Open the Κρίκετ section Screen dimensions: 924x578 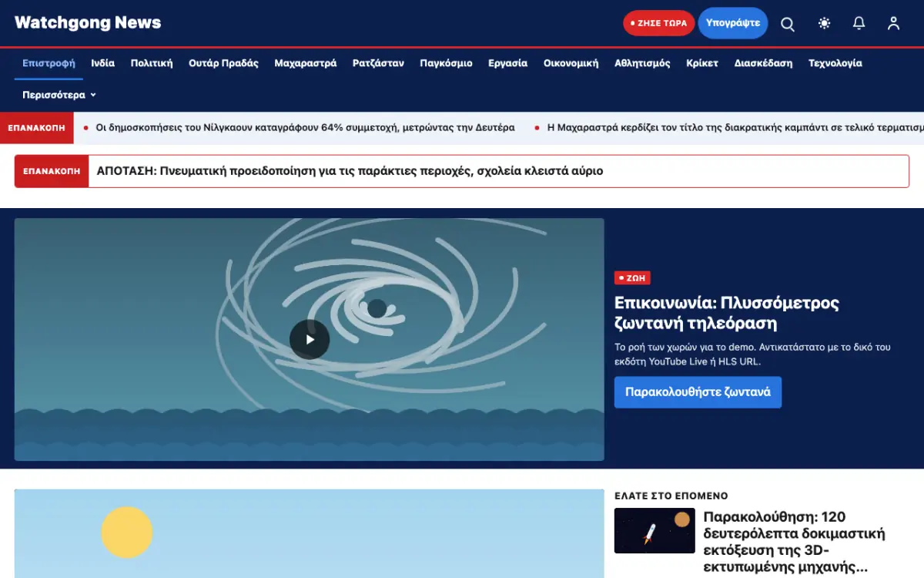point(702,63)
